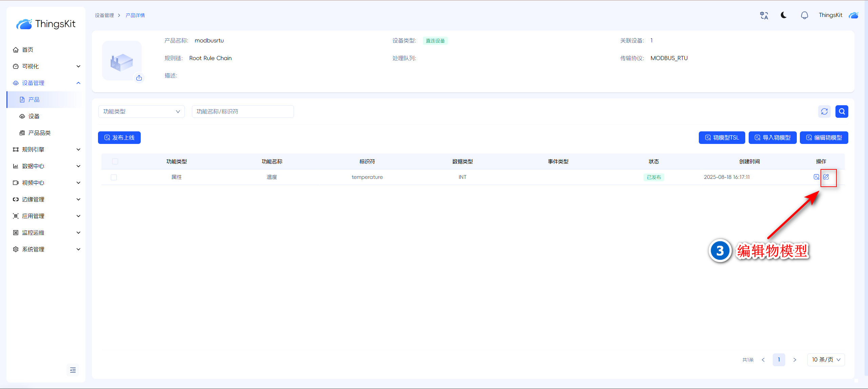Click the language translation icon
The width and height of the screenshot is (868, 389).
tap(764, 15)
